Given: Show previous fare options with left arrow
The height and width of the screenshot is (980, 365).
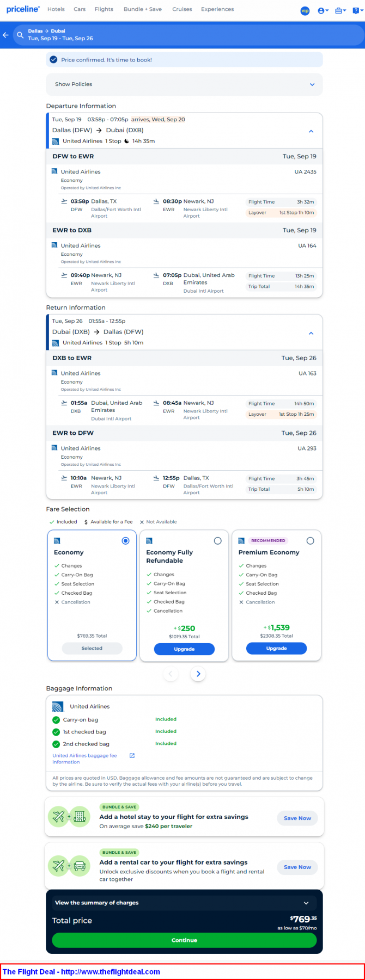Looking at the screenshot, I should click(x=171, y=674).
